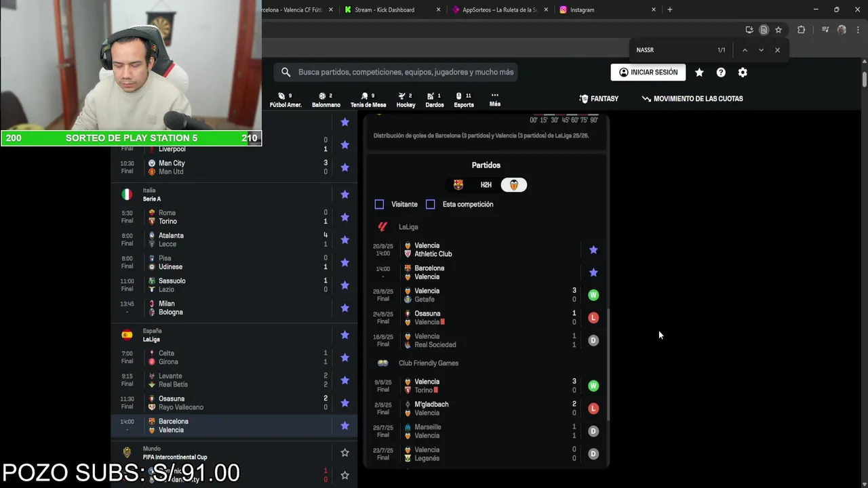The width and height of the screenshot is (868, 488).
Task: Open the FANTASY link
Action: 599,99
